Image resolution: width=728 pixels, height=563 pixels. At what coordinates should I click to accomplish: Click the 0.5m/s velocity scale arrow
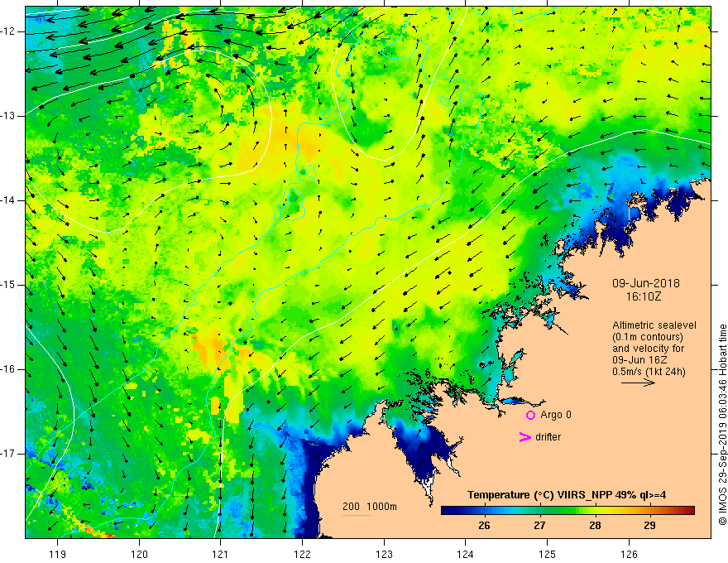(638, 383)
